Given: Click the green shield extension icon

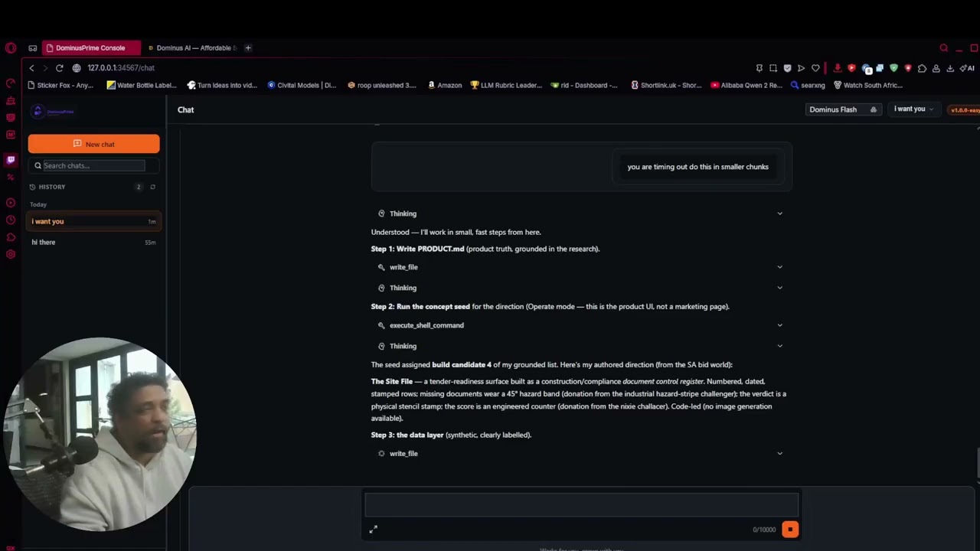Looking at the screenshot, I should coord(893,68).
